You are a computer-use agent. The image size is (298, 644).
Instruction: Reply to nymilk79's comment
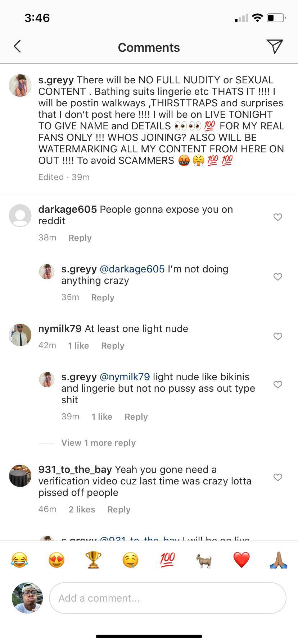tap(113, 346)
